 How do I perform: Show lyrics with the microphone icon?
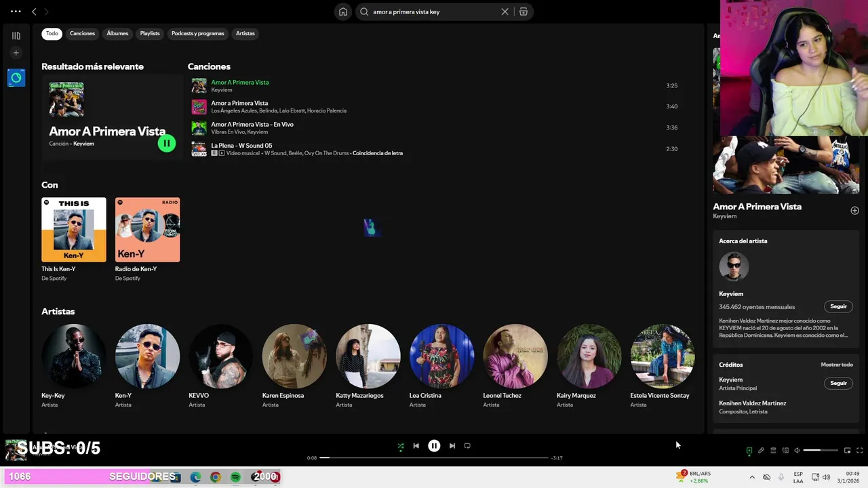(x=761, y=451)
